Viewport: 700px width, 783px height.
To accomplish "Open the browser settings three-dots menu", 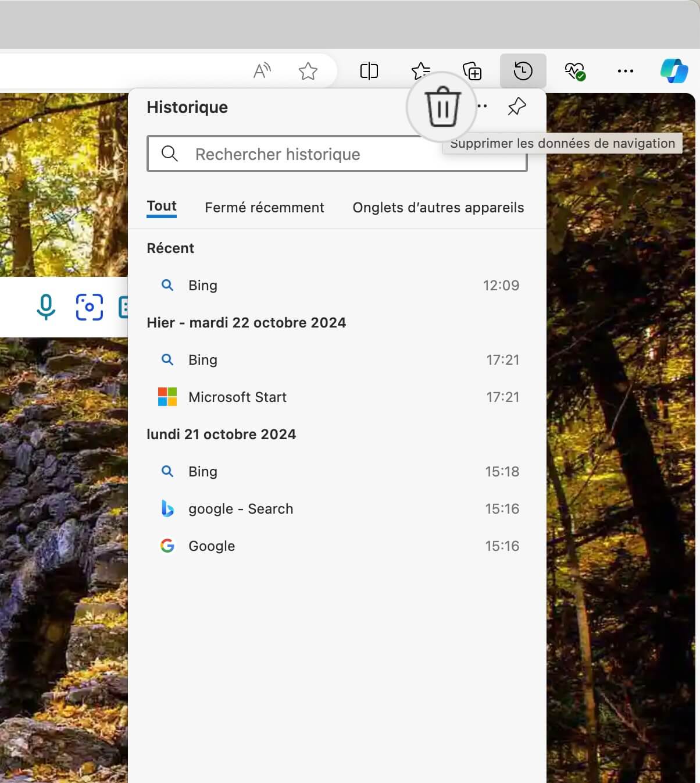I will (625, 71).
